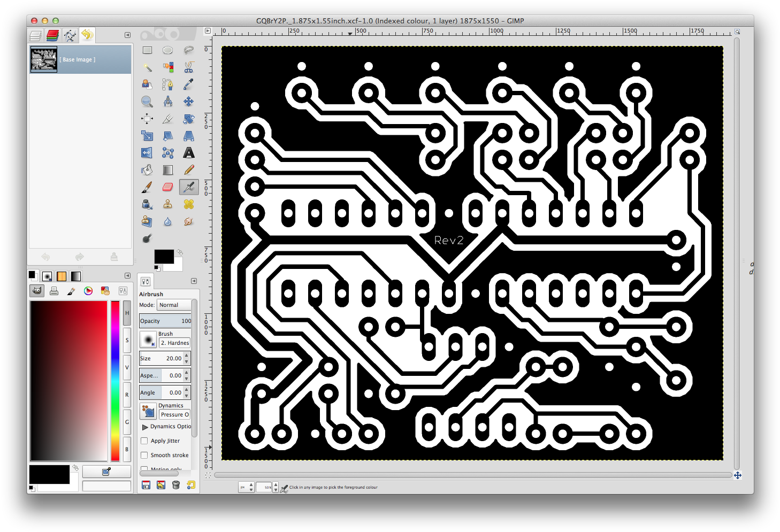780x532 pixels.
Task: Open the airbrush Mode dropdown
Action: (174, 305)
